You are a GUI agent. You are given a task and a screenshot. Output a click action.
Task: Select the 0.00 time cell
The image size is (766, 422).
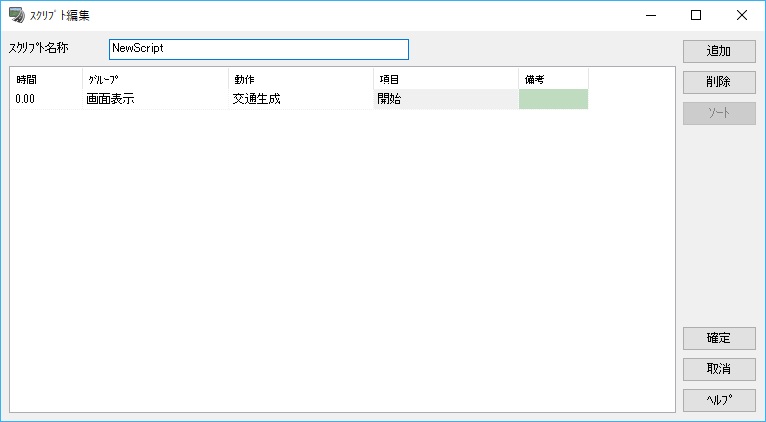(46, 99)
